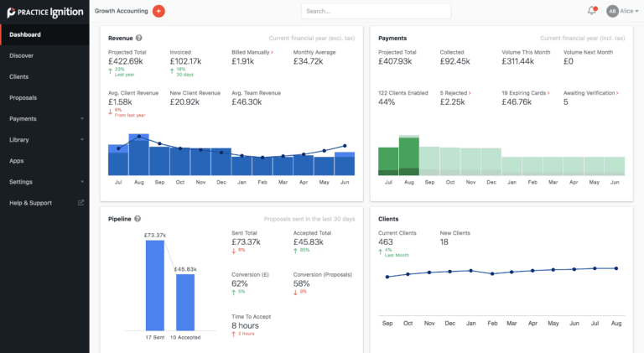644x353 pixels.
Task: Click the Search input field
Action: 376,11
